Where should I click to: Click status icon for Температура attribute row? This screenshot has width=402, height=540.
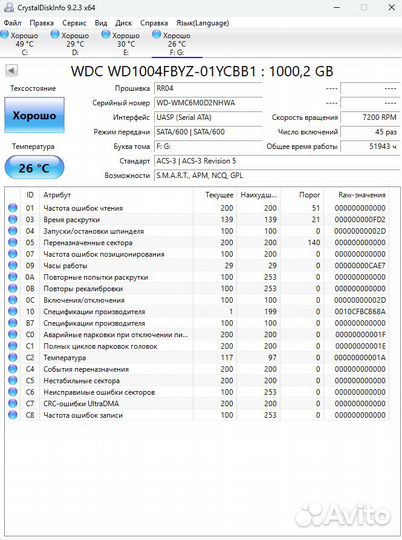tap(13, 357)
